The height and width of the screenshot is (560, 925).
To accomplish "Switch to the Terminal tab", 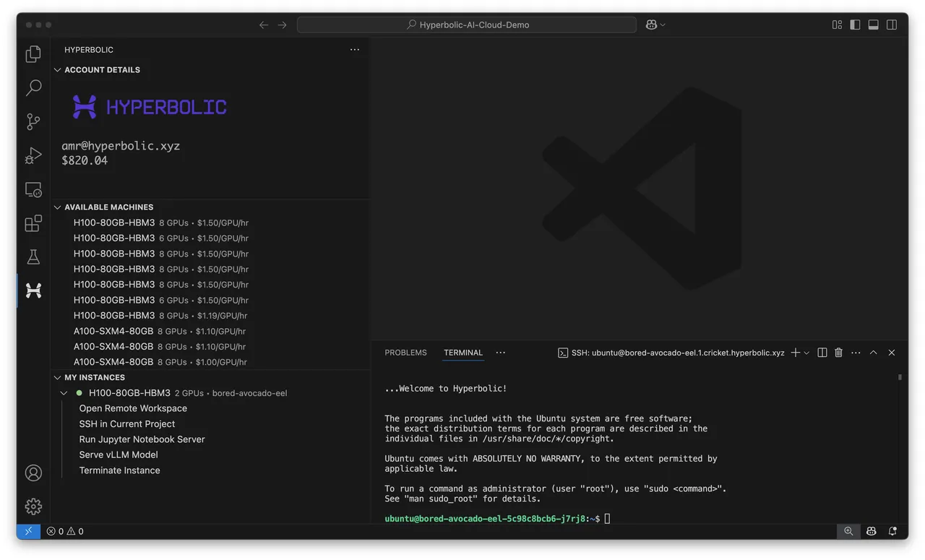I will [463, 353].
